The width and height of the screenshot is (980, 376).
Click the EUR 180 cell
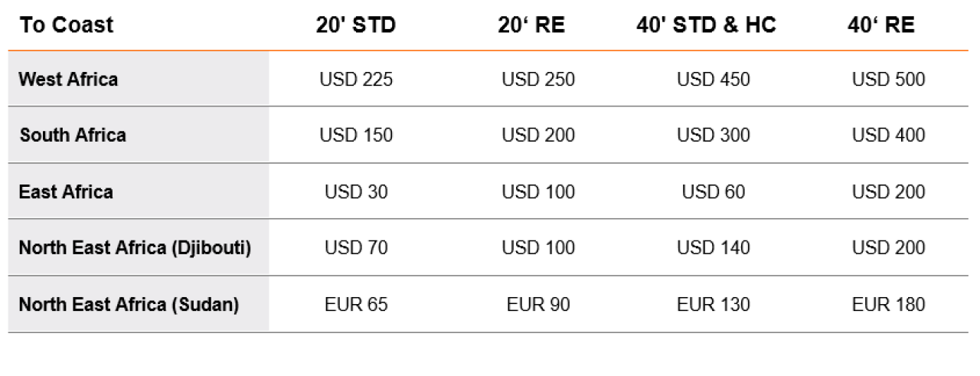[889, 305]
